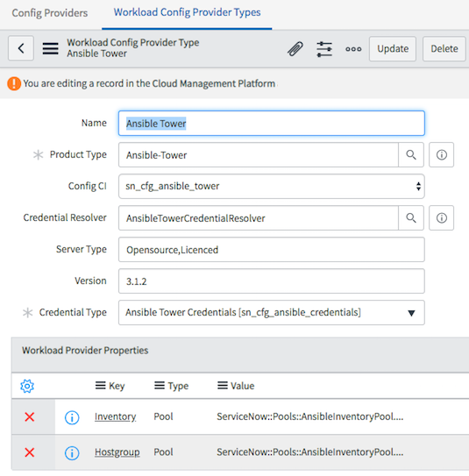Open the Inventory key link

[115, 416]
